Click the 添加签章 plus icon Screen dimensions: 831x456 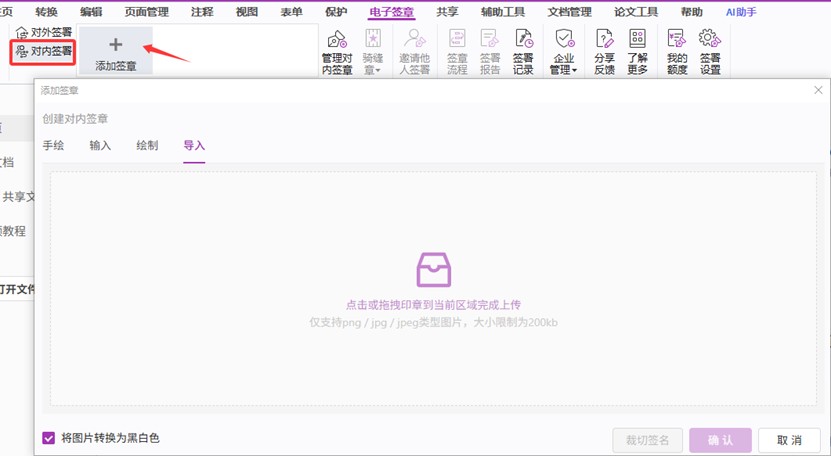pyautogui.click(x=115, y=46)
